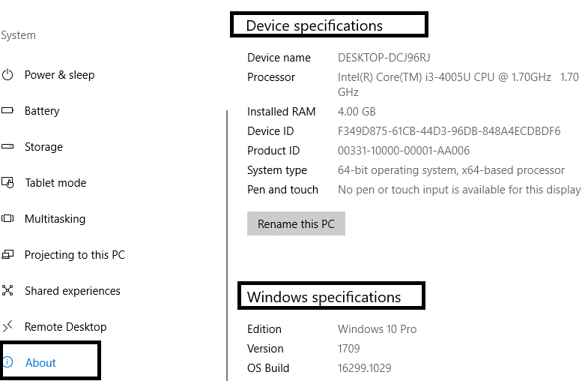Select the About page
This screenshot has width=588, height=381.
click(40, 363)
